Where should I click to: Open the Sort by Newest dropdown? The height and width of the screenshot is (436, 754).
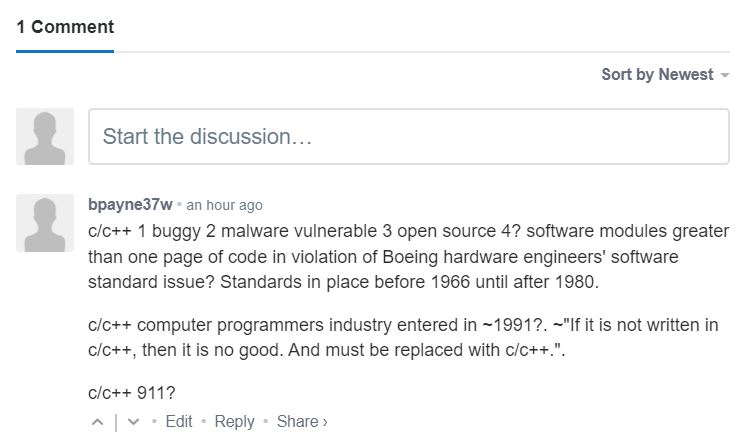pyautogui.click(x=665, y=75)
